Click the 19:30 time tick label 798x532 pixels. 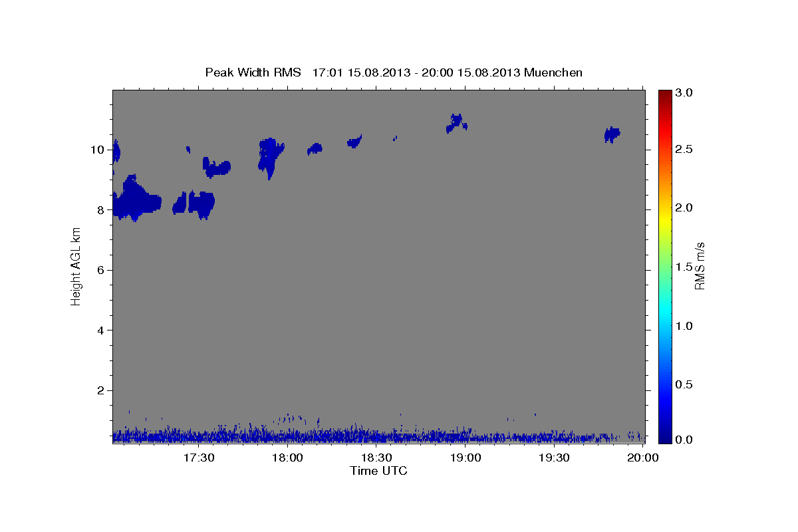554,458
